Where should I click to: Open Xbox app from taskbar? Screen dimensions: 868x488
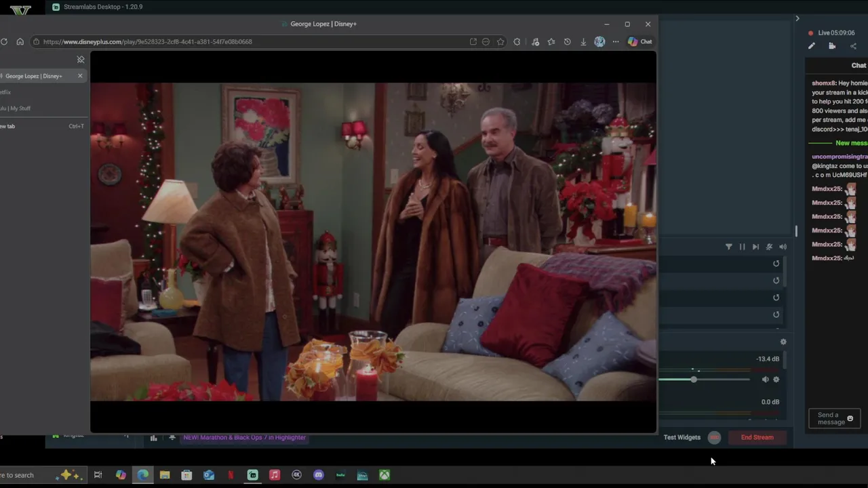[384, 475]
